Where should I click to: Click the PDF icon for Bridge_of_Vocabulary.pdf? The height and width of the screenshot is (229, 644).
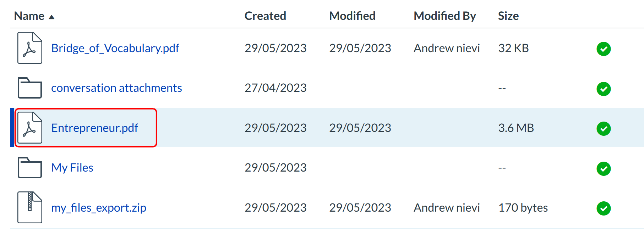(30, 48)
